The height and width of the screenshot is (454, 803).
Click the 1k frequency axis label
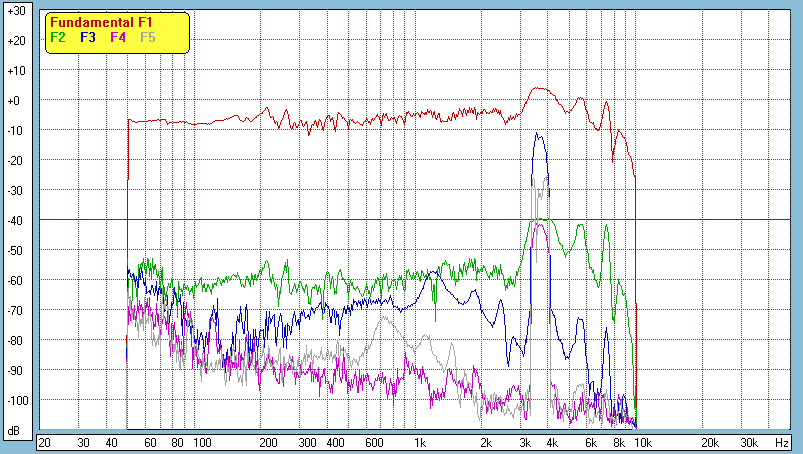click(x=420, y=441)
